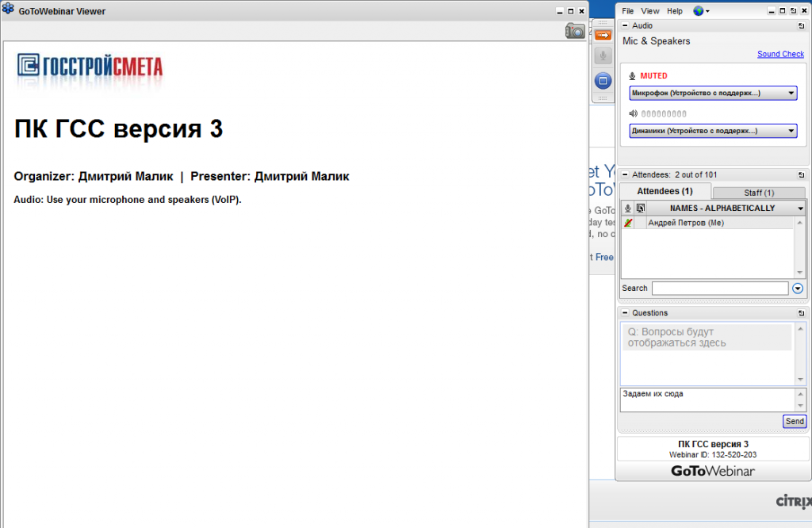This screenshot has width=812, height=528.
Task: Click the 'Attendees: 2 out of 101' label
Action: click(x=674, y=175)
